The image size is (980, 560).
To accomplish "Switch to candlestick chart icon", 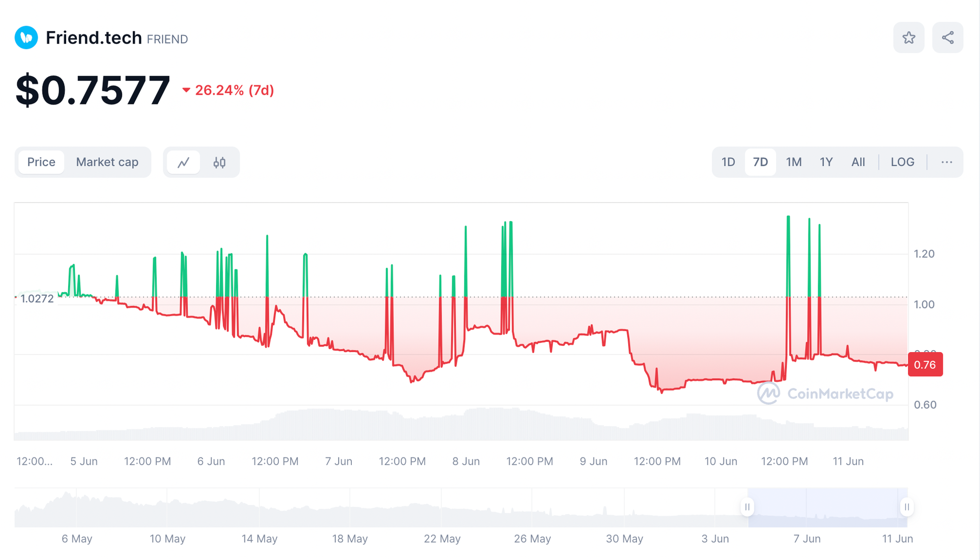I will [219, 162].
